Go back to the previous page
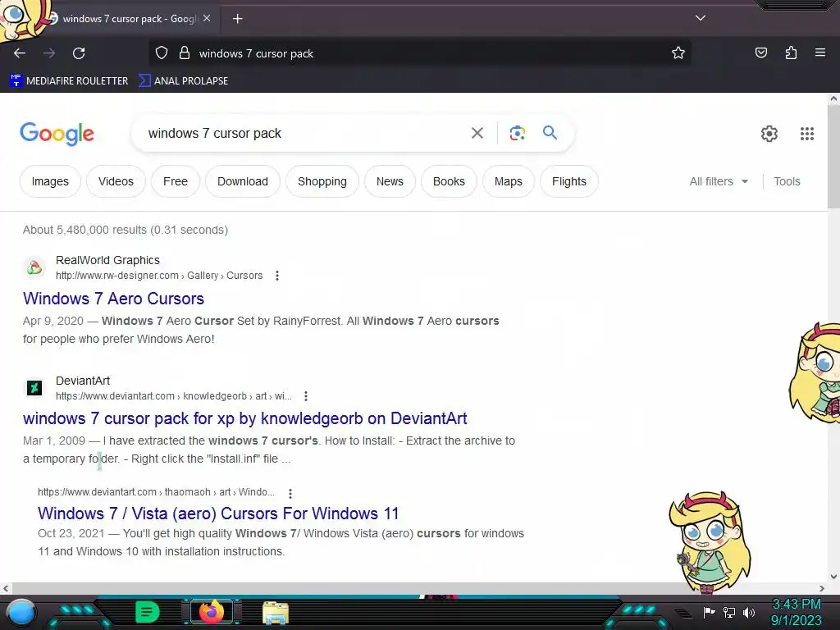 (x=20, y=53)
